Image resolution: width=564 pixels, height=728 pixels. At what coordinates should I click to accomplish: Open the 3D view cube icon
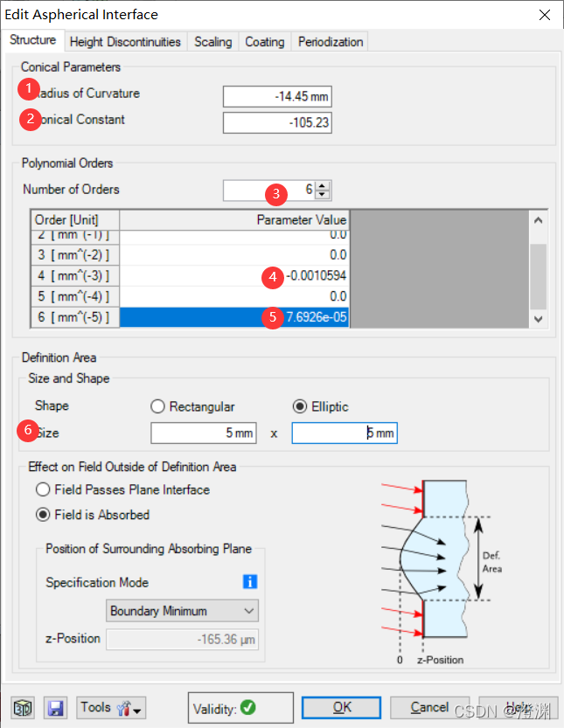point(23,708)
